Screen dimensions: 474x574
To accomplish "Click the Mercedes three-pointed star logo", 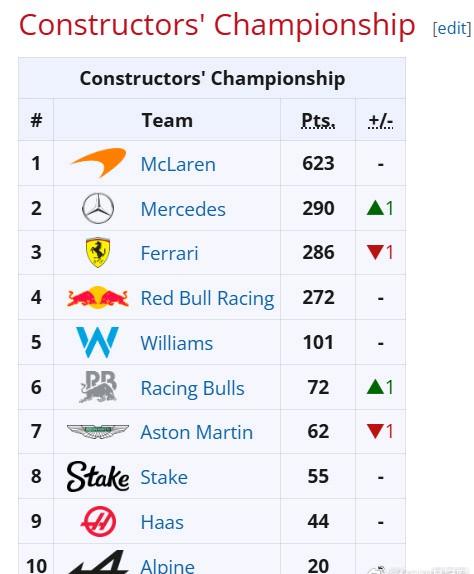I will (98, 208).
